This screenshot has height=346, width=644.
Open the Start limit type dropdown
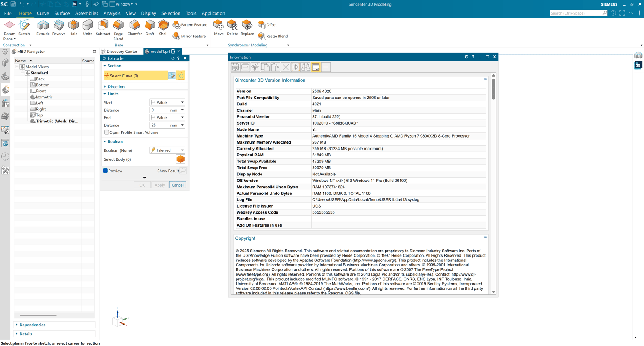(167, 102)
